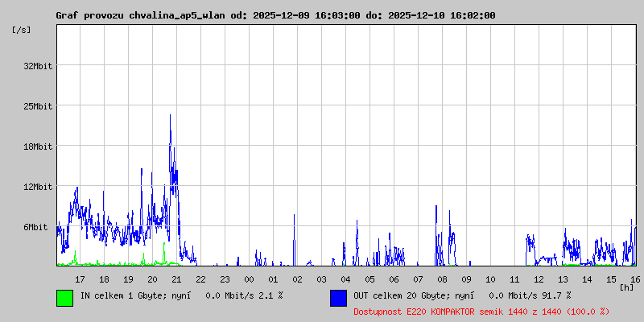Image resolution: width=644 pixels, height=322 pixels.
Task: Click the '[/s]' unit label
Action: coord(22,30)
